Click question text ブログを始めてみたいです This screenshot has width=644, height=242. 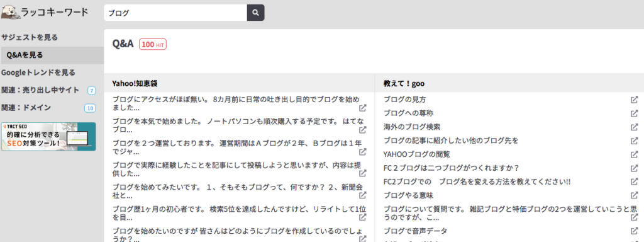(x=237, y=191)
